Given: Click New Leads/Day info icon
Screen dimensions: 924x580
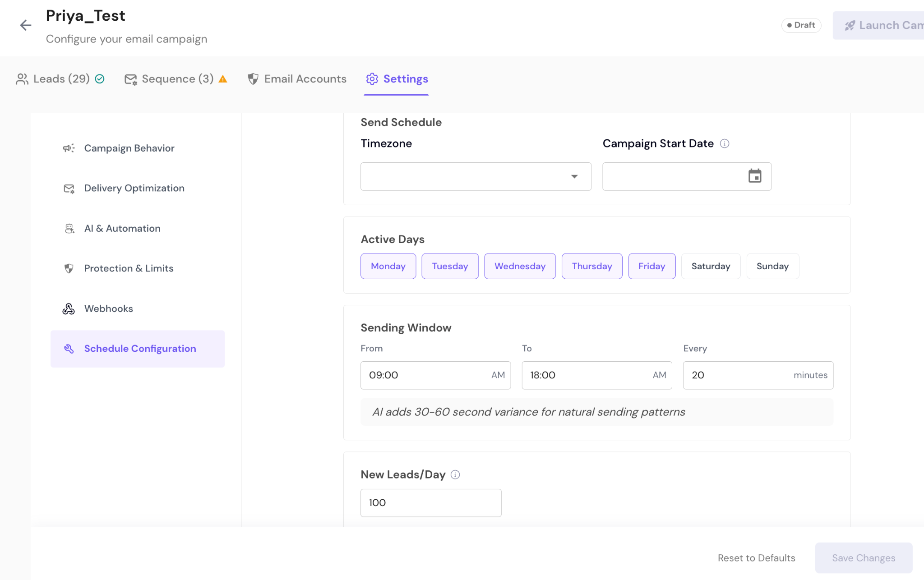Looking at the screenshot, I should point(455,474).
